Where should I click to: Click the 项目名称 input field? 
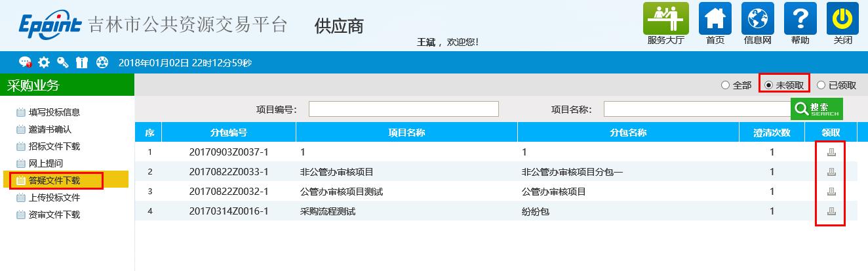pos(698,109)
